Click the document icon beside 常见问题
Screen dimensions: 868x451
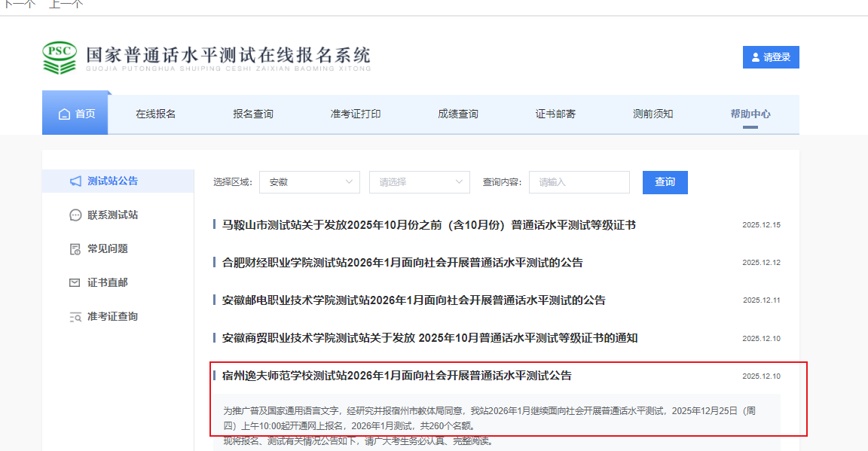[75, 249]
